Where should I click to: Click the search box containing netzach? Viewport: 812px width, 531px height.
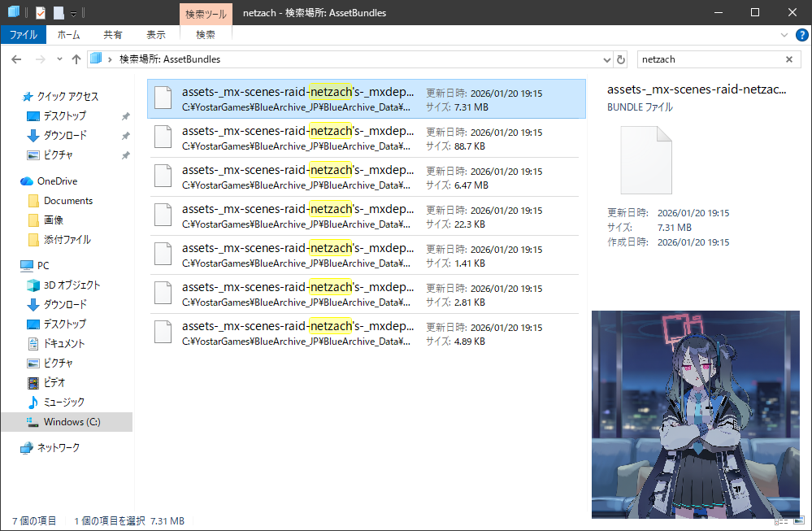[707, 59]
